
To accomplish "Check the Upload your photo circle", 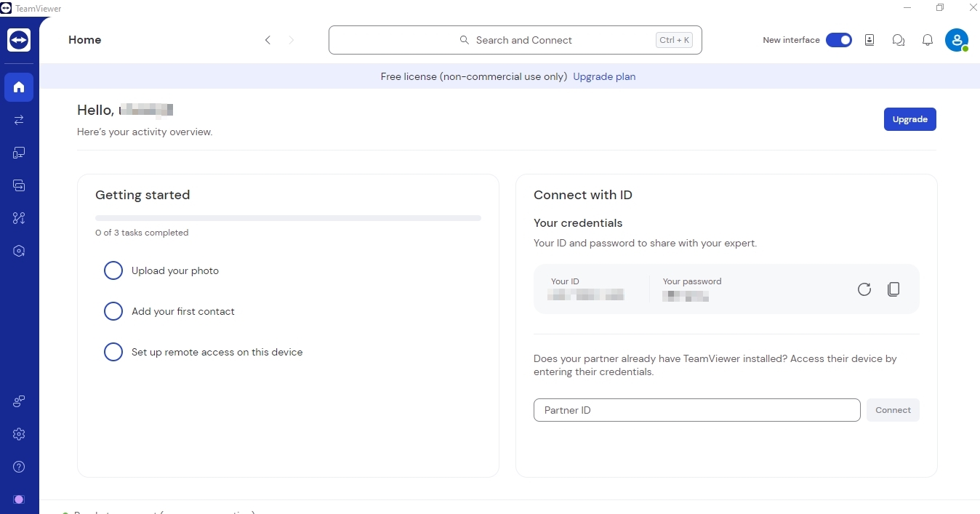I will (x=113, y=270).
